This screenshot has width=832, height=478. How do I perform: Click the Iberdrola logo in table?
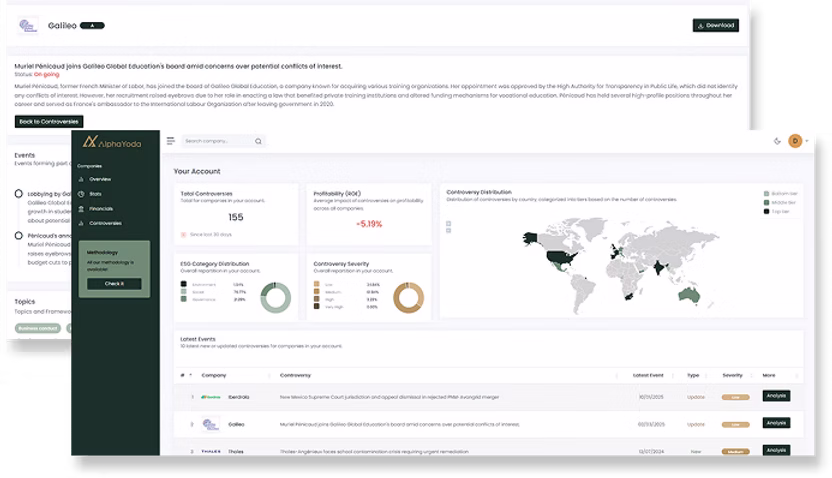click(211, 397)
